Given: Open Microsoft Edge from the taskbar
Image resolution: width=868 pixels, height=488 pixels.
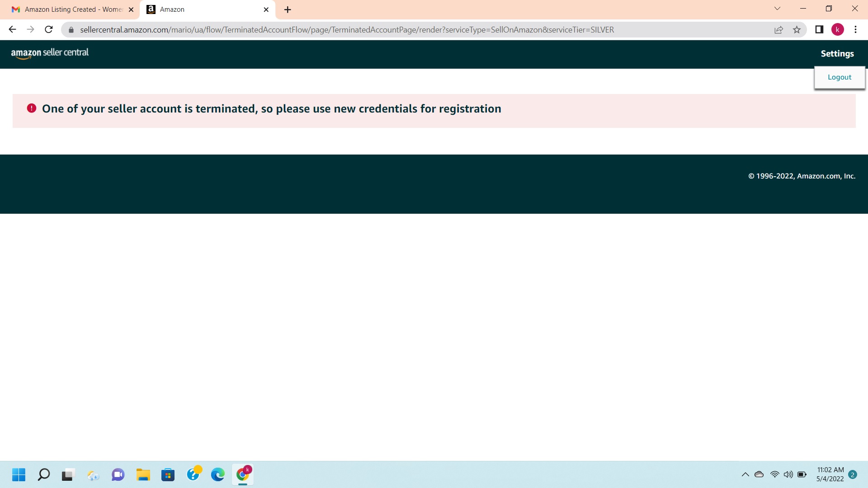Looking at the screenshot, I should (217, 474).
